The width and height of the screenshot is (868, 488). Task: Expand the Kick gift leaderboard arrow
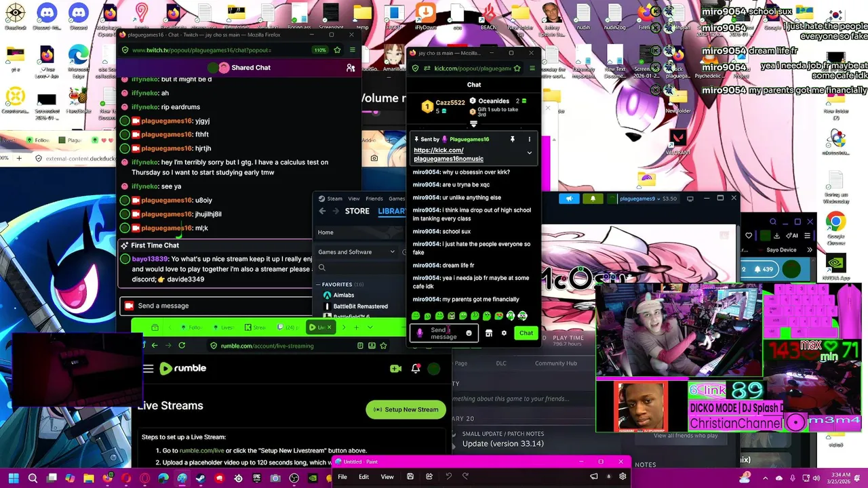pos(473,124)
